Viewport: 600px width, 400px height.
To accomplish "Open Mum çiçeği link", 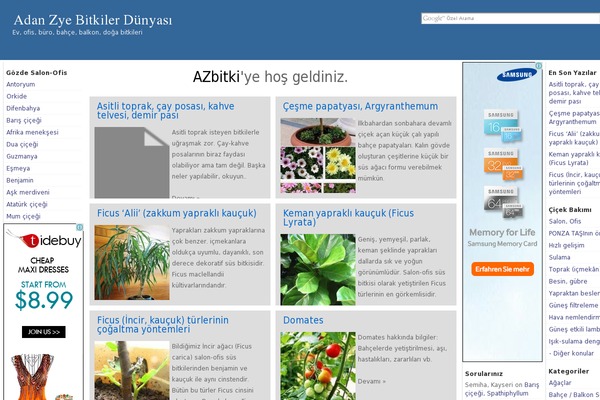I will click(x=23, y=216).
